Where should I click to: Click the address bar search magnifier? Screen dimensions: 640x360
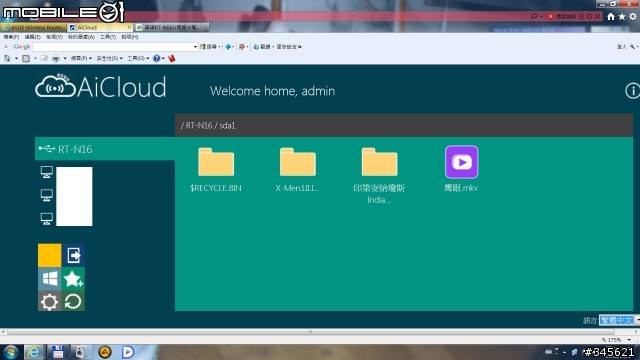tap(534, 16)
